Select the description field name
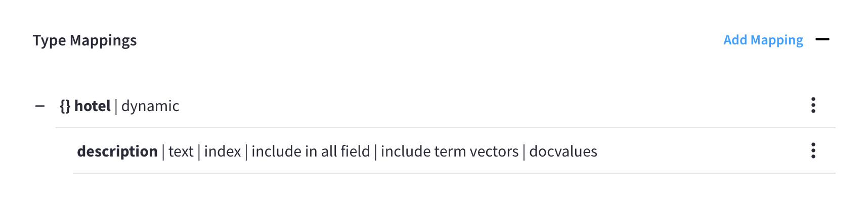This screenshot has height=206, width=868. tap(117, 151)
